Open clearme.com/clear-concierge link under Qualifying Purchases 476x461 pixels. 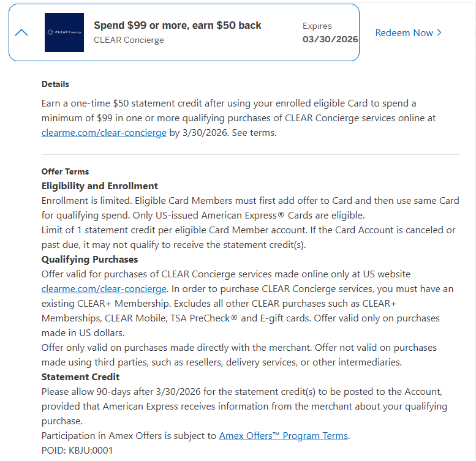coord(104,288)
